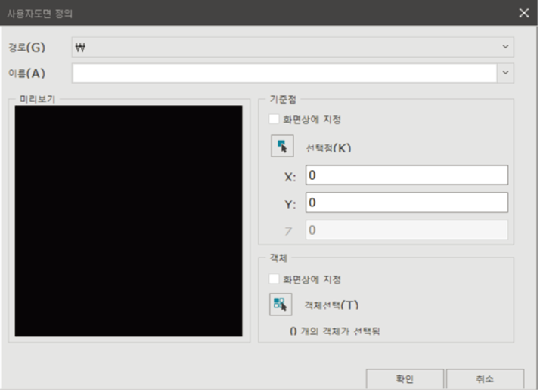Click the 객체선택(T) select objects icon
The width and height of the screenshot is (538, 390).
click(281, 304)
